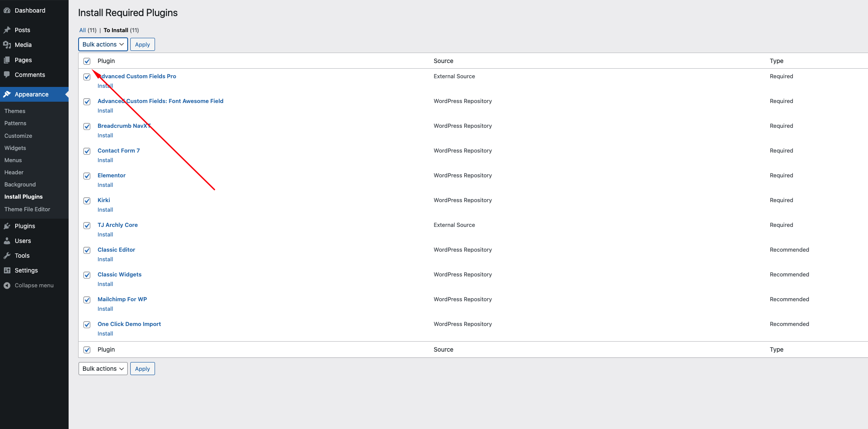Viewport: 868px width, 429px height.
Task: Click Install under Elementor
Action: coord(105,185)
